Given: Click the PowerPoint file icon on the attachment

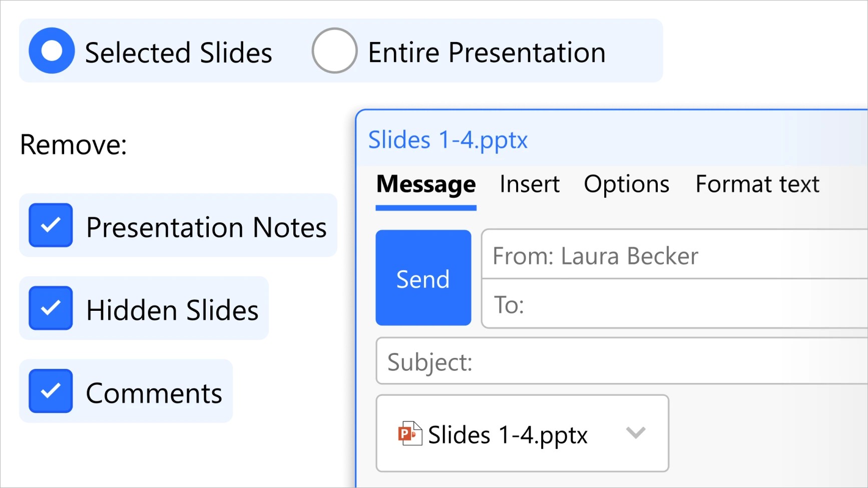Looking at the screenshot, I should point(409,433).
